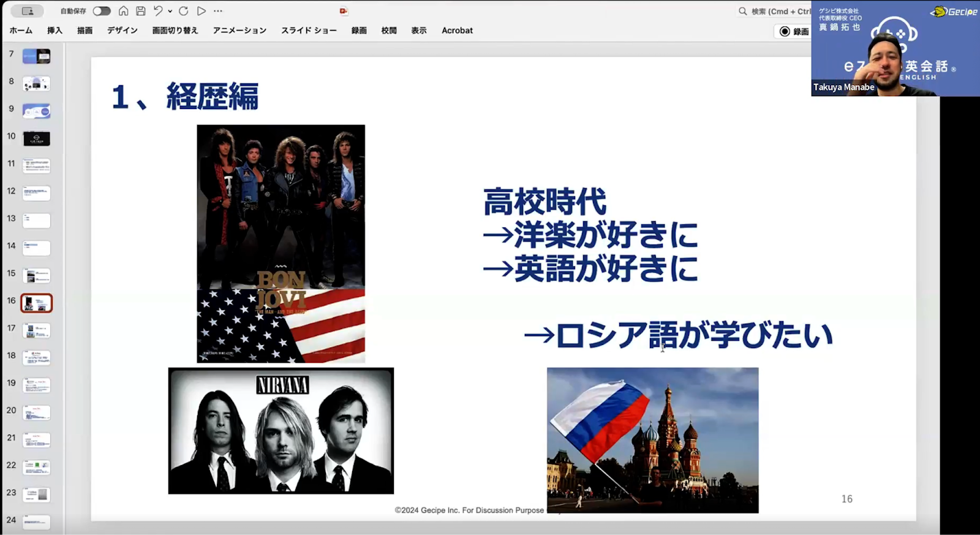Click the Gecipe logo in the webcam overlay
This screenshot has width=980, height=535.
point(954,12)
